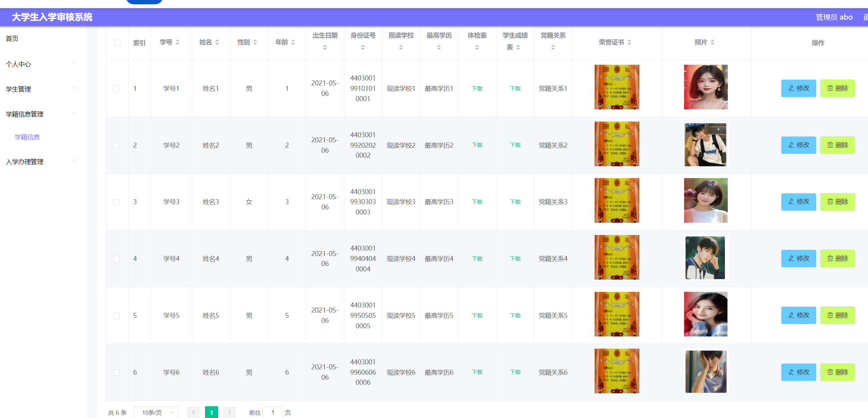Image resolution: width=868 pixels, height=418 pixels.
Task: Sort by 性别 column caret icon
Action: [255, 42]
